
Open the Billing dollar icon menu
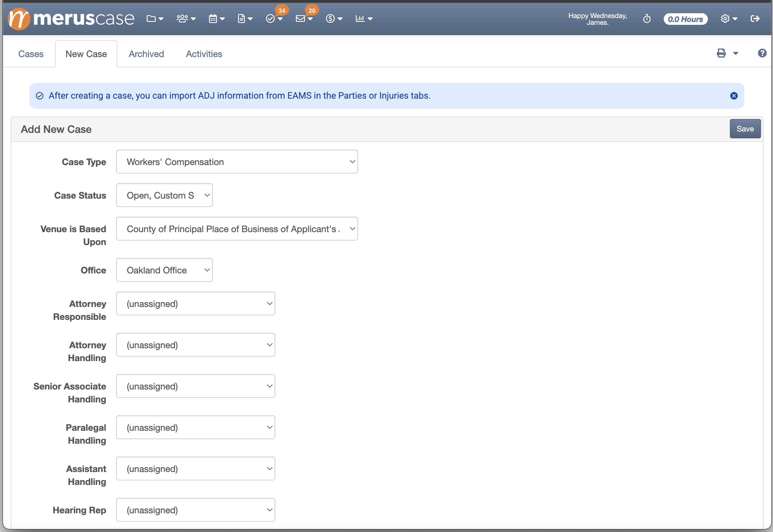pos(334,19)
